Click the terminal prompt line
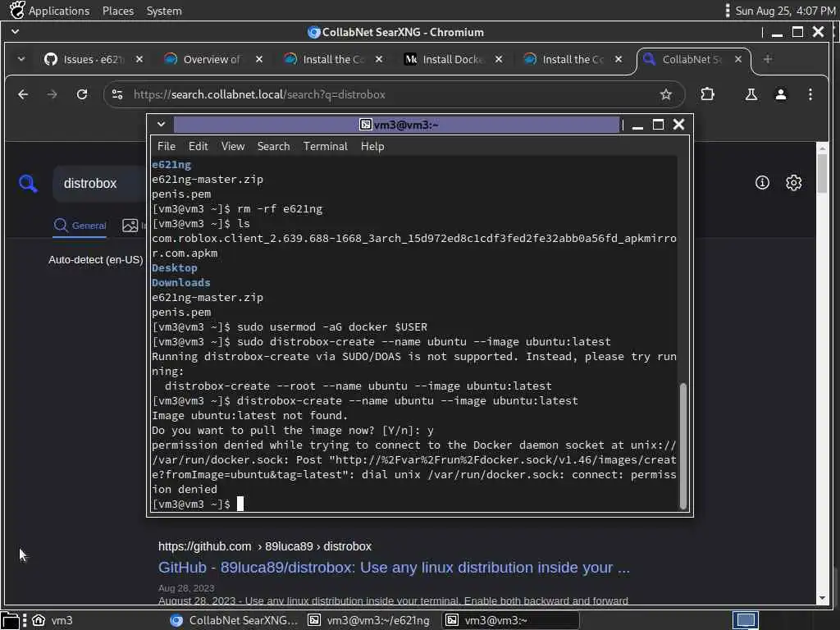Screen dimensions: 840x630 point(413,504)
